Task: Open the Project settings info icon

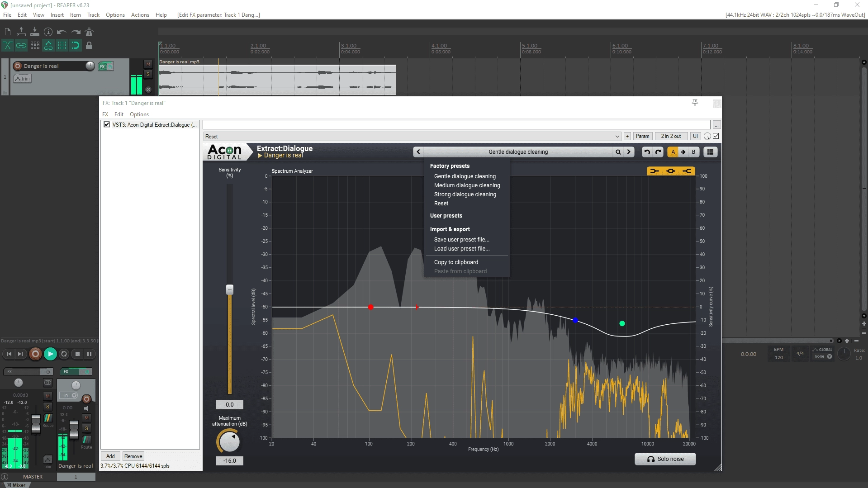Action: (48, 32)
